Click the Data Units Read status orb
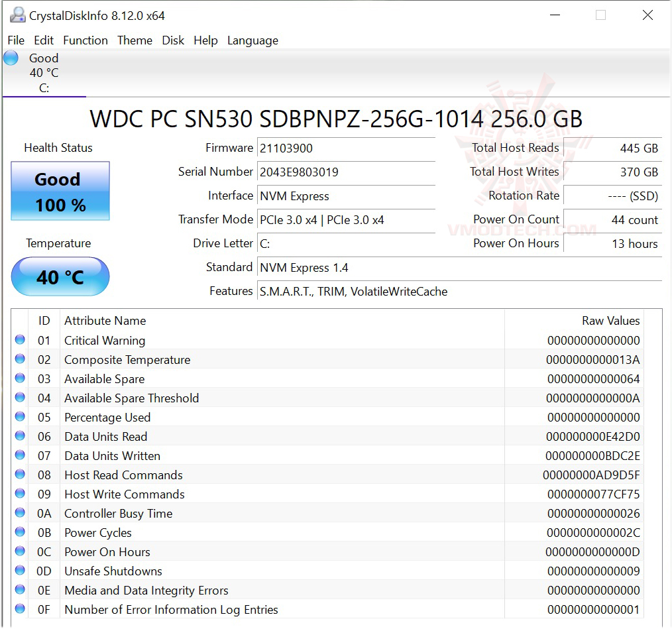 (20, 435)
